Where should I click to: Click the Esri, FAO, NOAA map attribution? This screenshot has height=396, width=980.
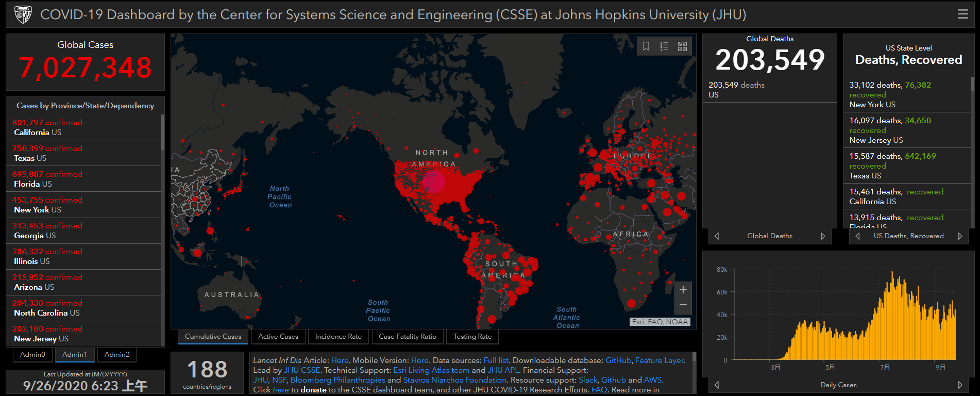point(660,322)
